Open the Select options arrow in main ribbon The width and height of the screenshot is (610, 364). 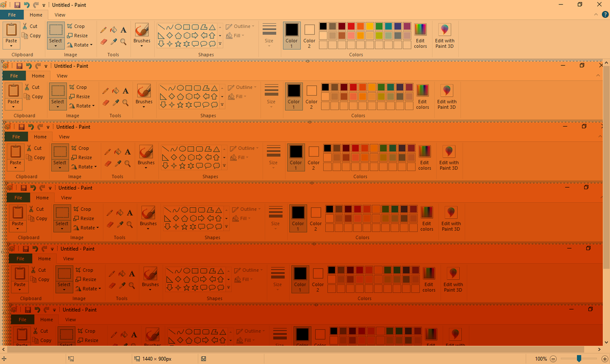click(x=55, y=46)
